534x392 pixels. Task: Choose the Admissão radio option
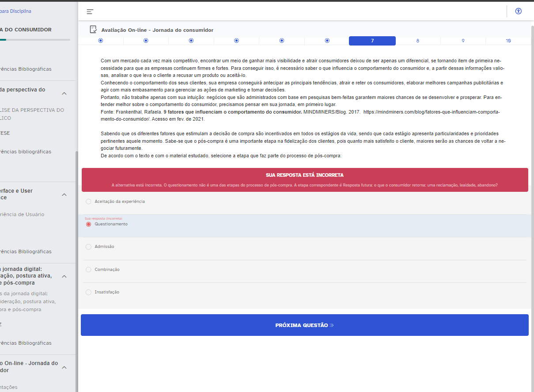point(88,247)
